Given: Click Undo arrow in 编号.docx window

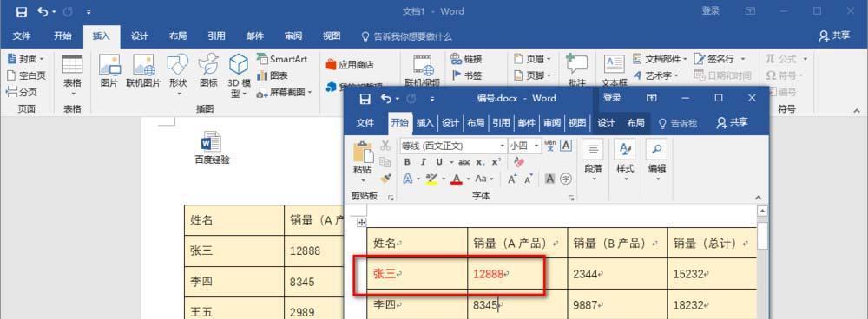Looking at the screenshot, I should pos(386,99).
